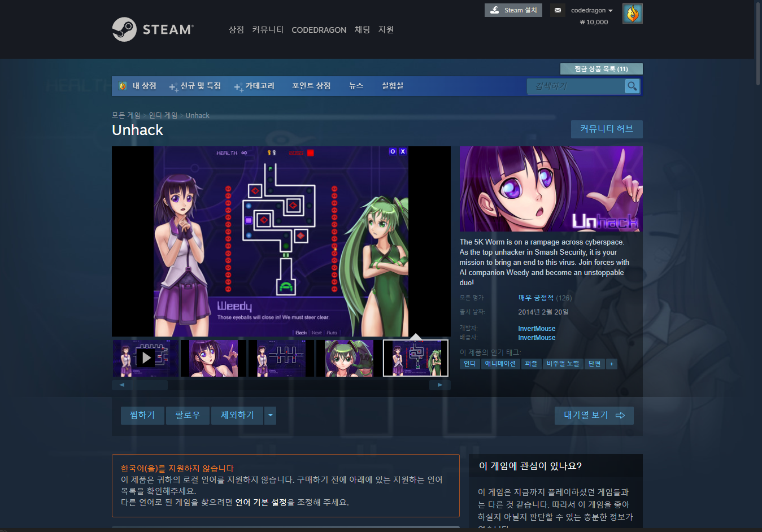Click 언어 기본 설정 link
The image size is (762, 532).
(261, 502)
